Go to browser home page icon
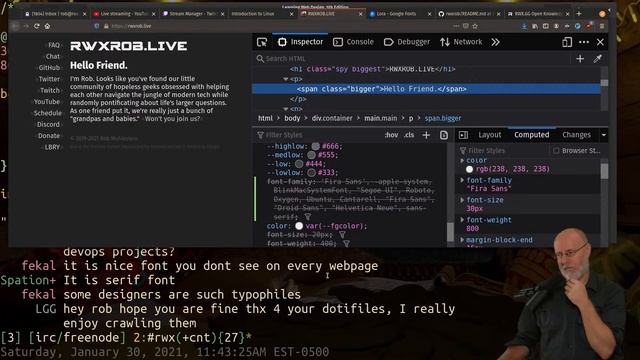 47,26
